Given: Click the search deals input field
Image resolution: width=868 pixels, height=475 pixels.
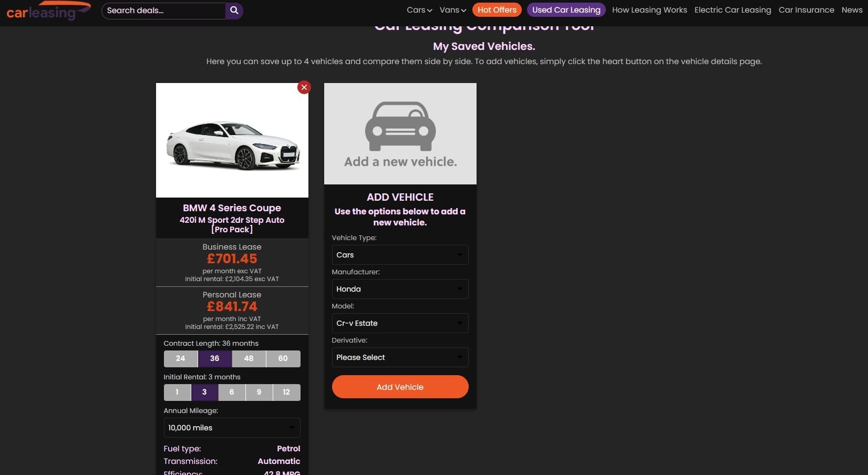Looking at the screenshot, I should [x=163, y=10].
